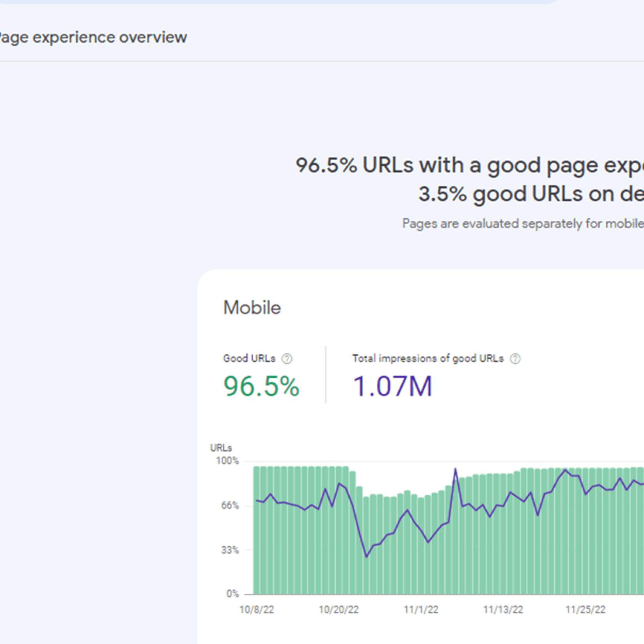Viewport: 644px width, 644px height.
Task: Inspect the lowest dip of the purple line
Action: [366, 556]
